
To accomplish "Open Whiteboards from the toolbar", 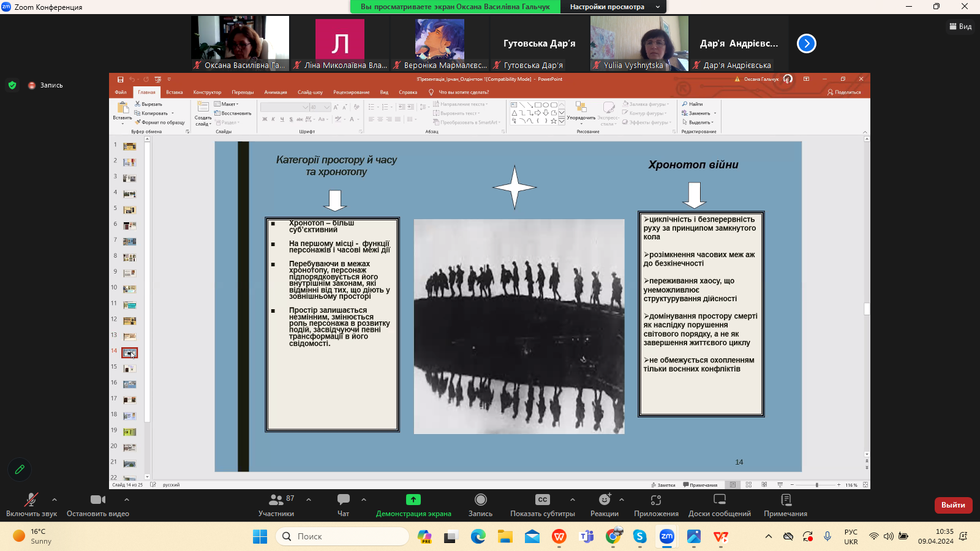I will click(720, 500).
